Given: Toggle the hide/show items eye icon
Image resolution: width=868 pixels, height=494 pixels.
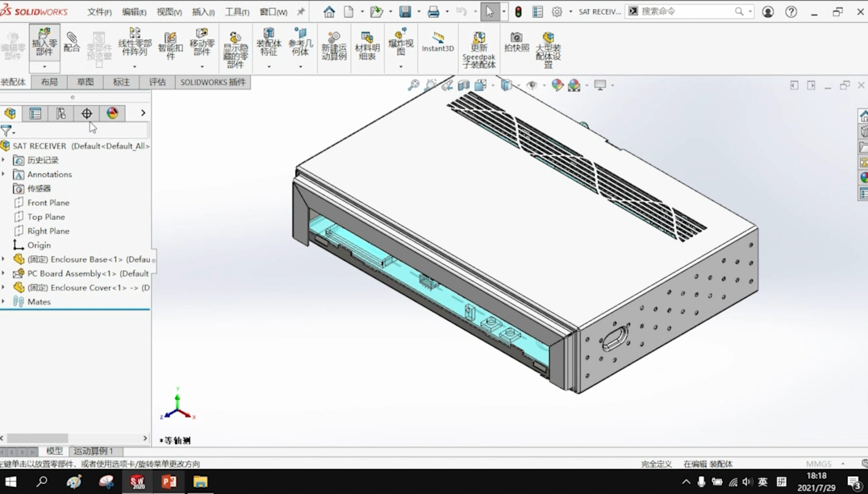Looking at the screenshot, I should point(532,85).
